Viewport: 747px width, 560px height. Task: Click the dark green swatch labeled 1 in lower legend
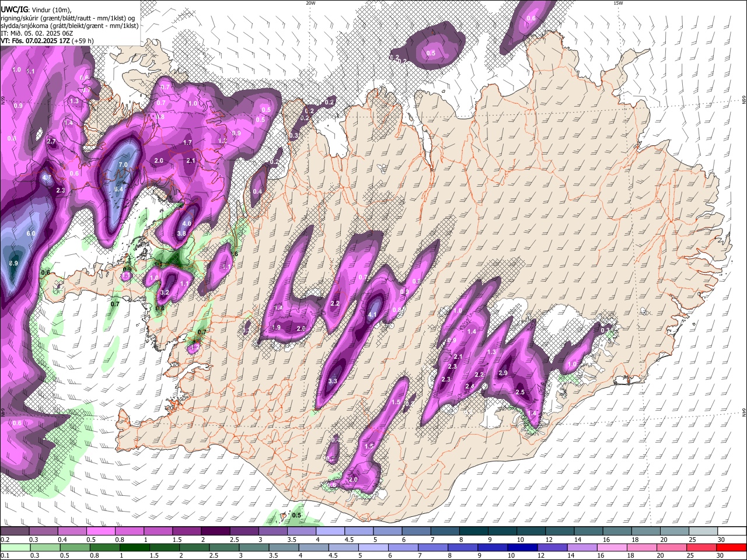(x=134, y=547)
